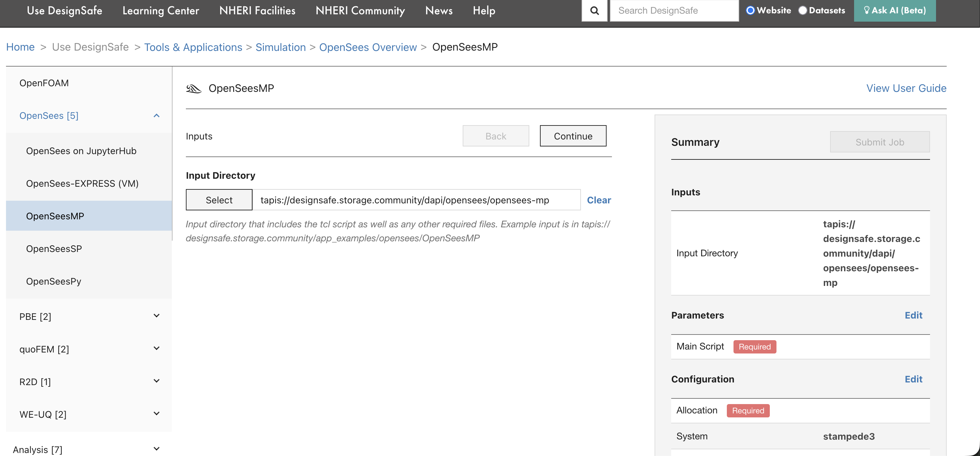
Task: Open the Learning Center menu
Action: (161, 11)
